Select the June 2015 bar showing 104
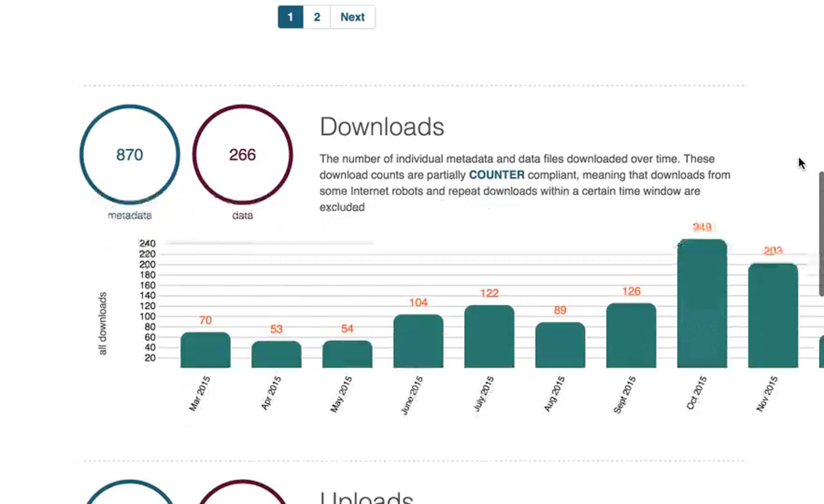The width and height of the screenshot is (824, 504). 418,341
